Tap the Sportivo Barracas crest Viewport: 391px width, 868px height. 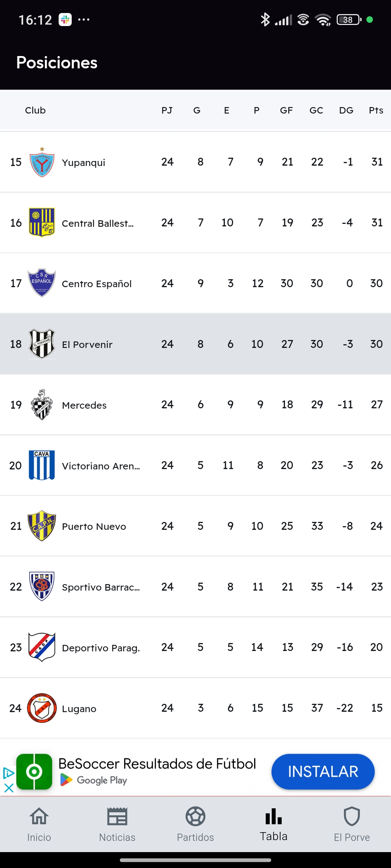click(42, 586)
